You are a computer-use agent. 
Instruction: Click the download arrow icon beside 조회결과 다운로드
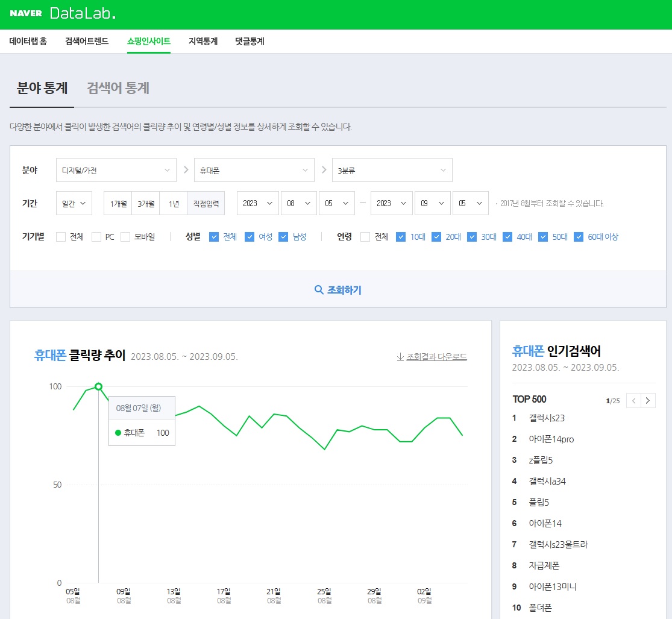click(400, 357)
